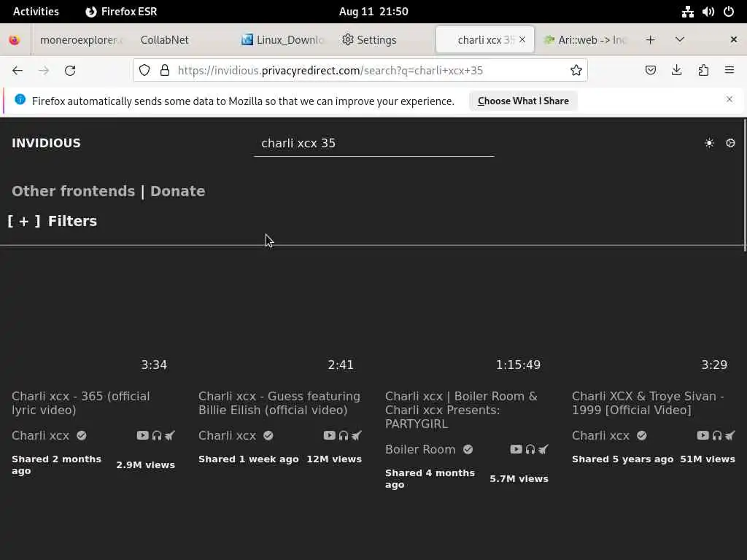This screenshot has width=747, height=560.
Task: Dismiss the Firefox data notification bar
Action: (729, 99)
